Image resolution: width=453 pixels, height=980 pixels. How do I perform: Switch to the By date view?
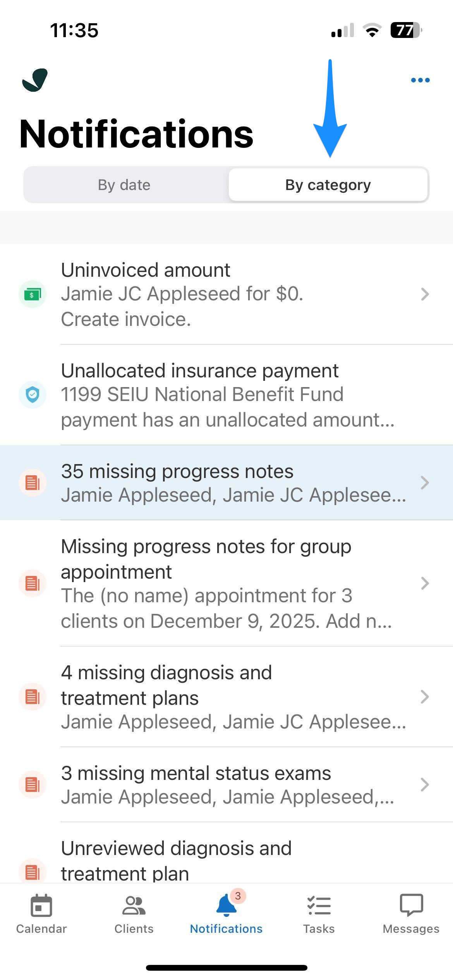point(124,185)
